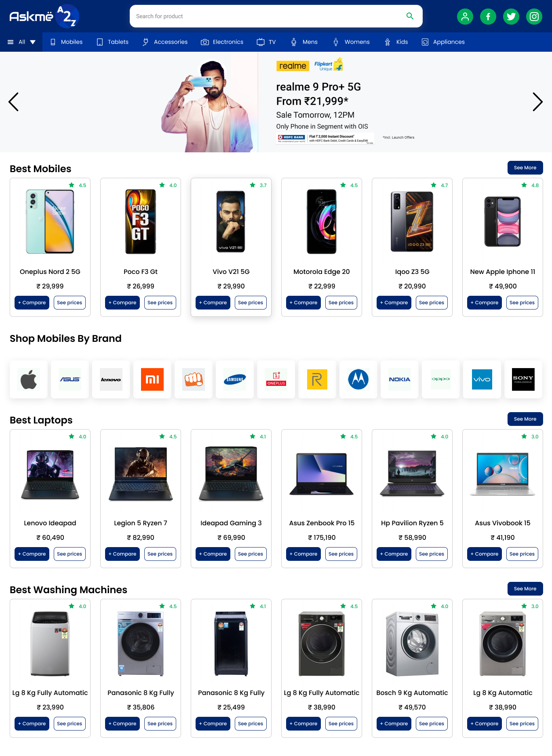Screen dimensions: 552x756
Task: Expand the All categories dropdown
Action: pos(21,42)
